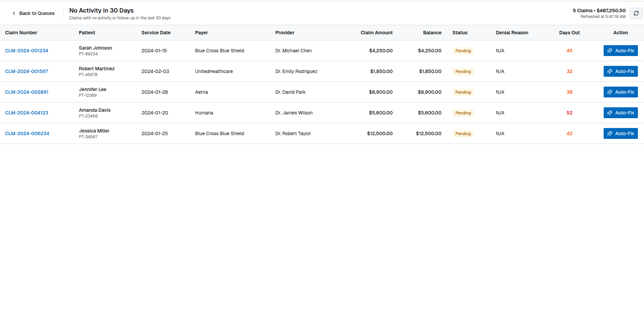Click provider Dr. James Wilson
644x326 pixels.
[294, 113]
